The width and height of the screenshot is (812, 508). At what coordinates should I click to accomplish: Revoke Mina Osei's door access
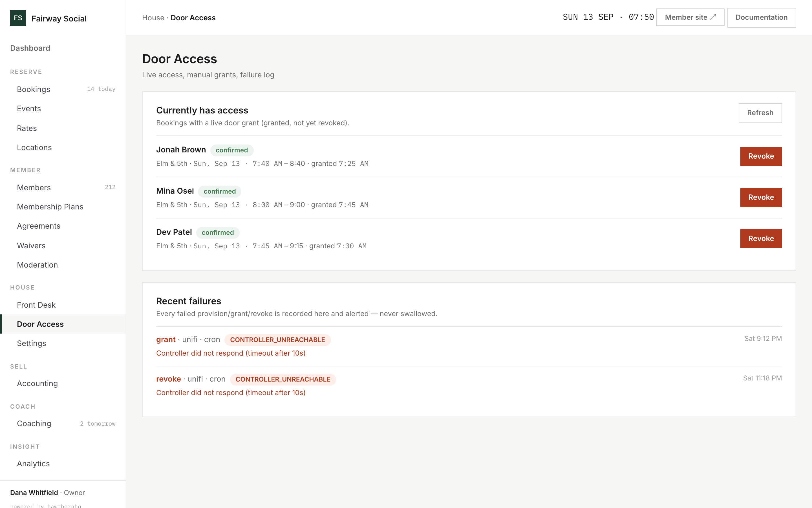click(761, 198)
